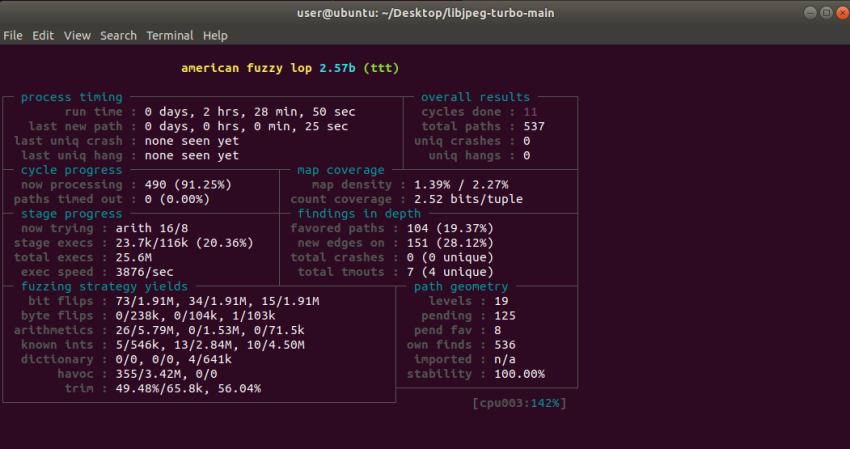
Task: Open the Help menu
Action: 215,36
